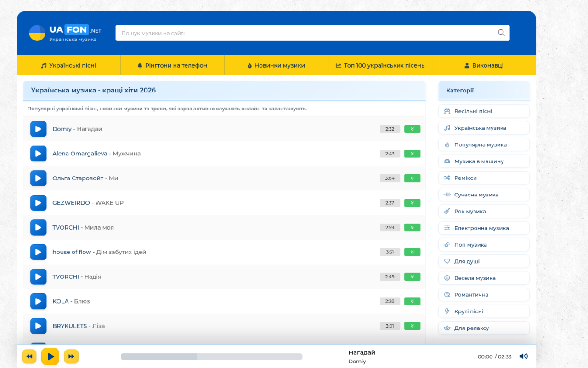The image size is (588, 368).
Task: Open Популярна музика category
Action: point(484,144)
